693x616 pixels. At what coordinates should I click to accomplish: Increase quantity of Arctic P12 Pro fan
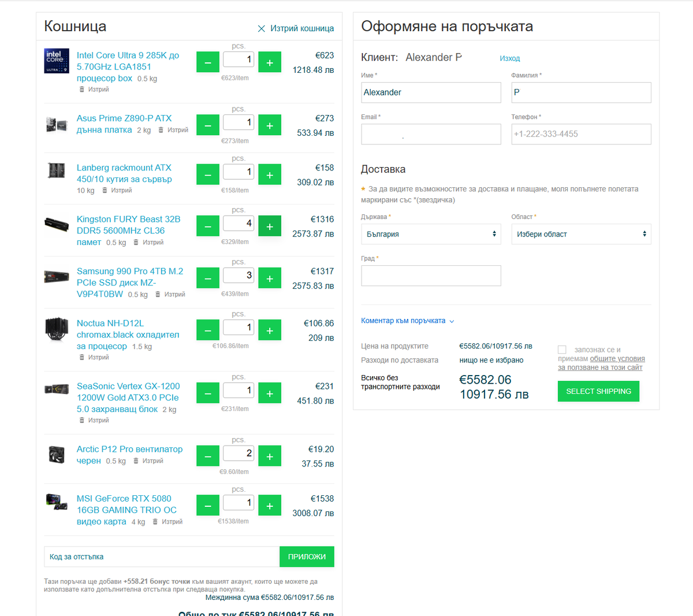tap(270, 457)
